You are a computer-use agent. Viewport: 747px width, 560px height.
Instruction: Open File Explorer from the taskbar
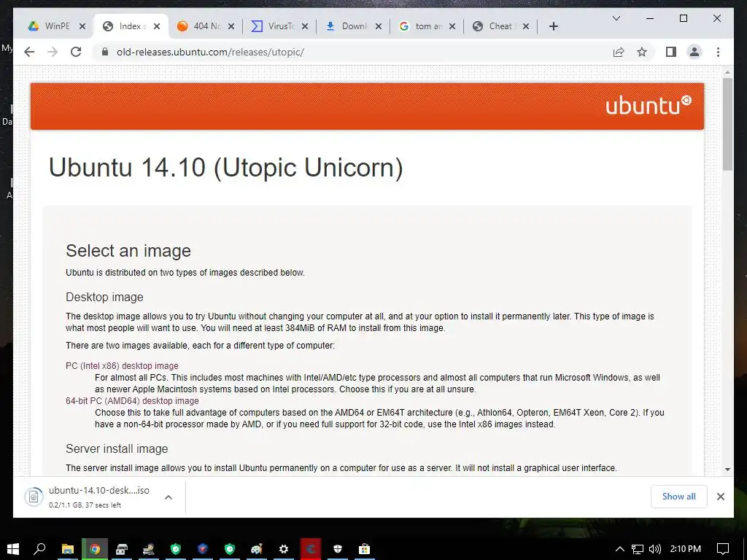[x=68, y=549]
